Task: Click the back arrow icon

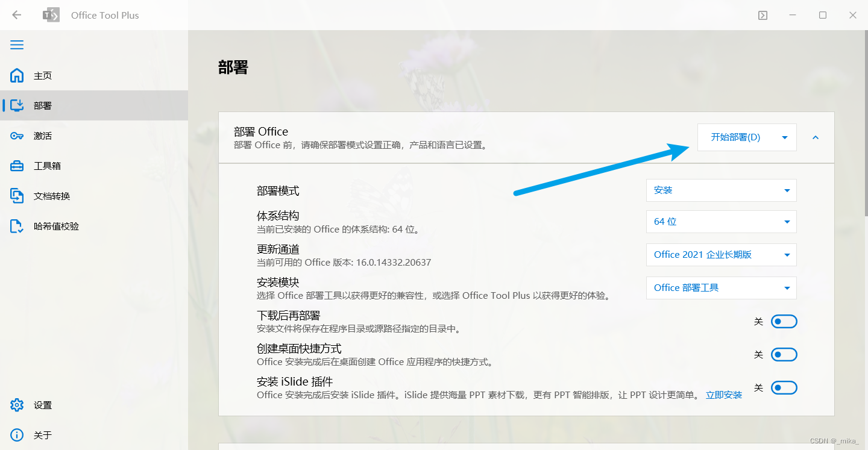Action: pos(16,15)
